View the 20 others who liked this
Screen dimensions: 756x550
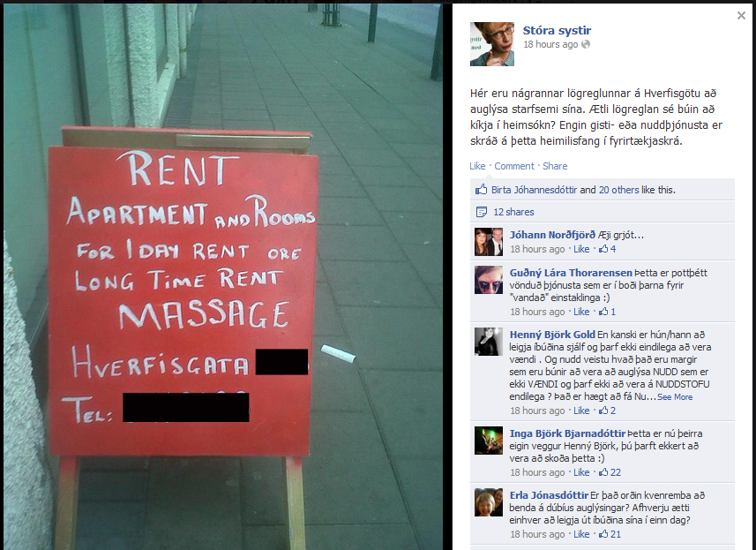click(618, 190)
